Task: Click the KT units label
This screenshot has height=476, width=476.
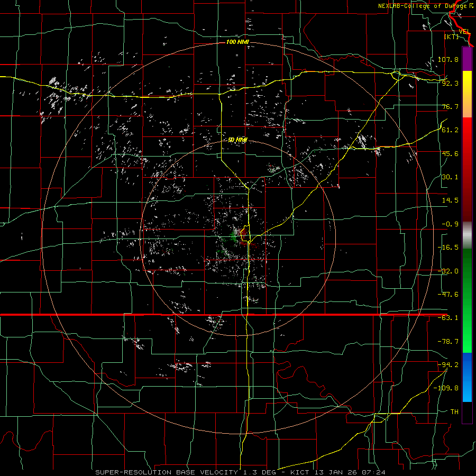Action: (x=452, y=36)
